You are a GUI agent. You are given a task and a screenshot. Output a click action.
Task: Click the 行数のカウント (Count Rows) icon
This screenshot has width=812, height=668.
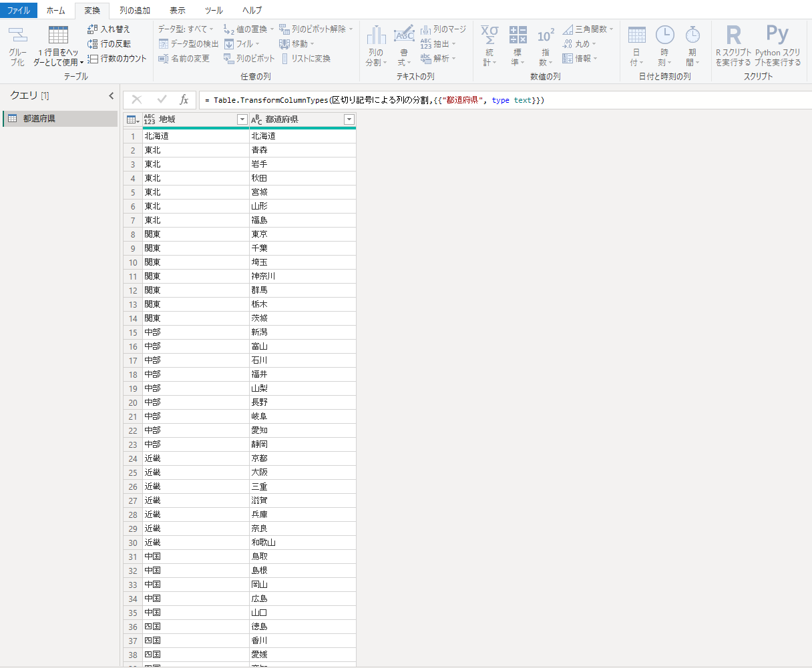tap(93, 59)
